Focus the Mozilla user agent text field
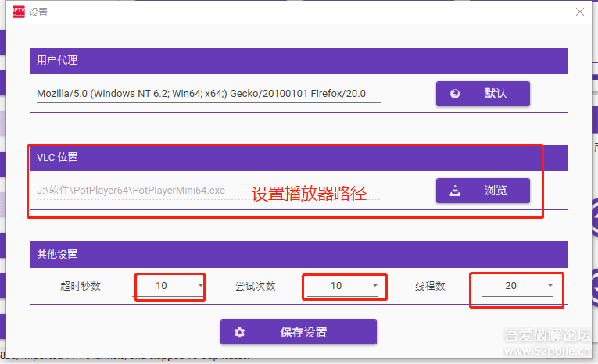 (x=209, y=94)
